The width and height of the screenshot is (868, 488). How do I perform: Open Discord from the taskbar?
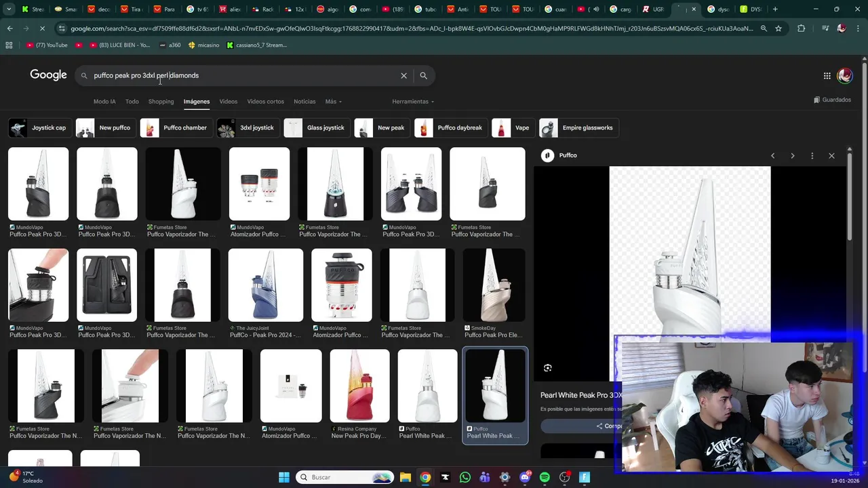tap(525, 477)
